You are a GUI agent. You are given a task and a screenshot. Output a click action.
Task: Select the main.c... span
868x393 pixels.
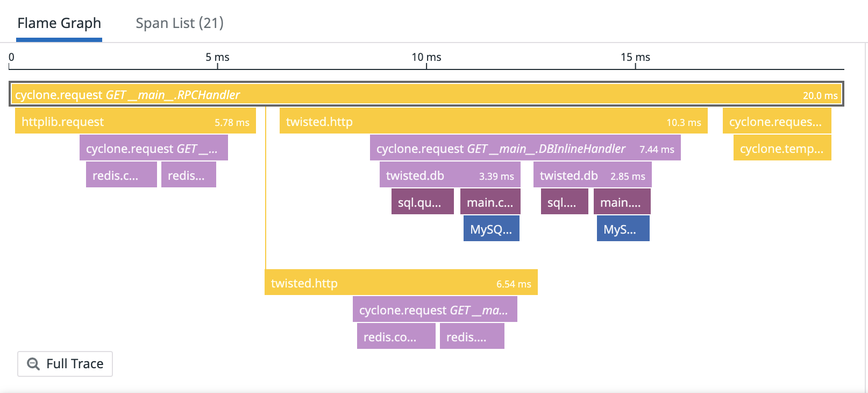(x=490, y=201)
